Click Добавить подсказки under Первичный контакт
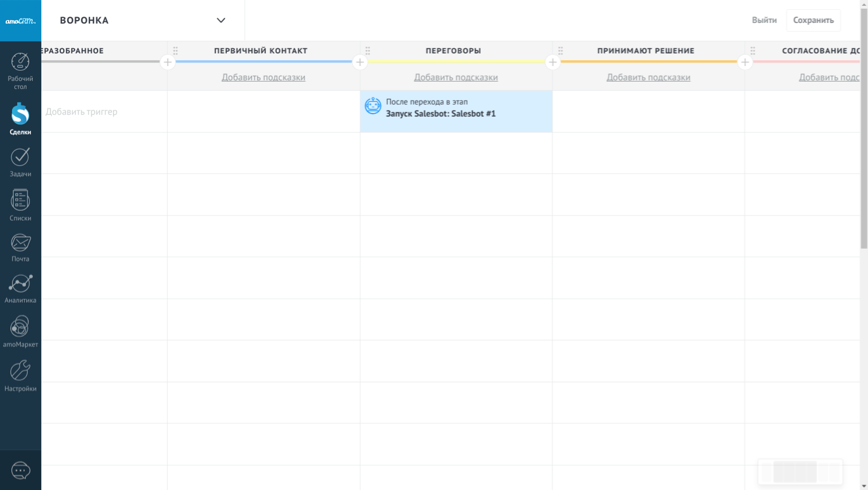 (263, 78)
